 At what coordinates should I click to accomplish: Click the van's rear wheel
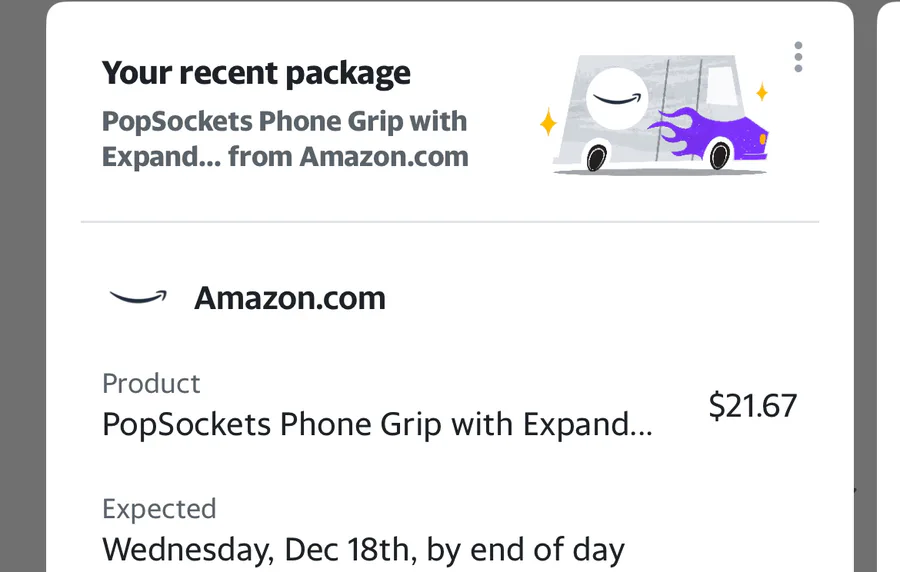coord(597,157)
